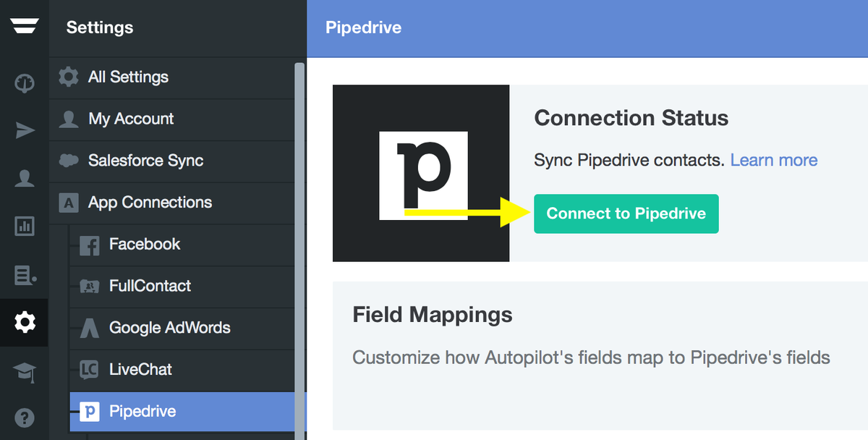Click Connect to Pipedrive button
The height and width of the screenshot is (440, 868).
coord(626,213)
